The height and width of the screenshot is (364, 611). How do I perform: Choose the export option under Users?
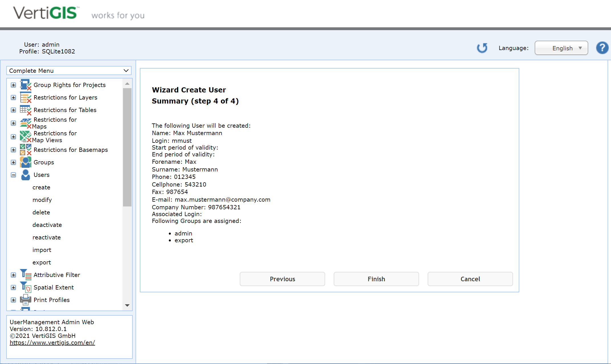tap(42, 262)
